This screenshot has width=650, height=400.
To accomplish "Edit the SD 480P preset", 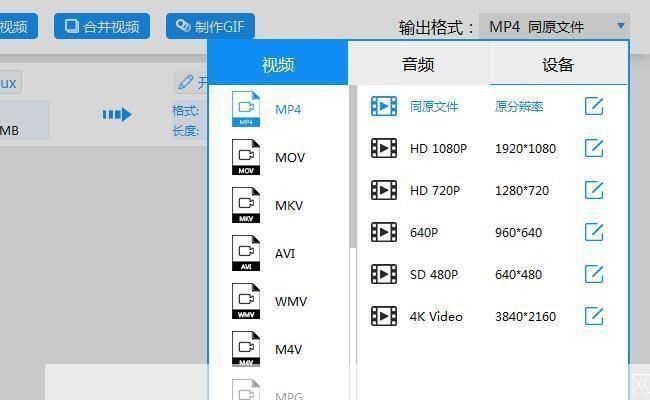I will 594,274.
